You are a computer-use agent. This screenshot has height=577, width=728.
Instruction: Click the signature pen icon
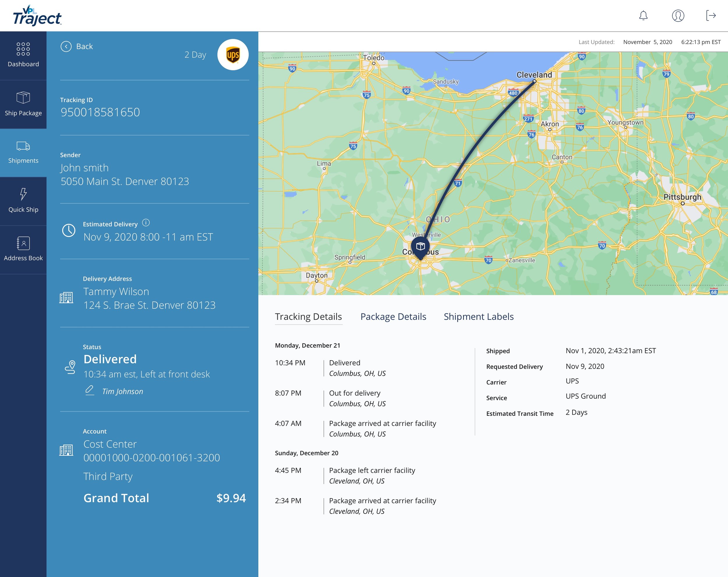tap(89, 390)
